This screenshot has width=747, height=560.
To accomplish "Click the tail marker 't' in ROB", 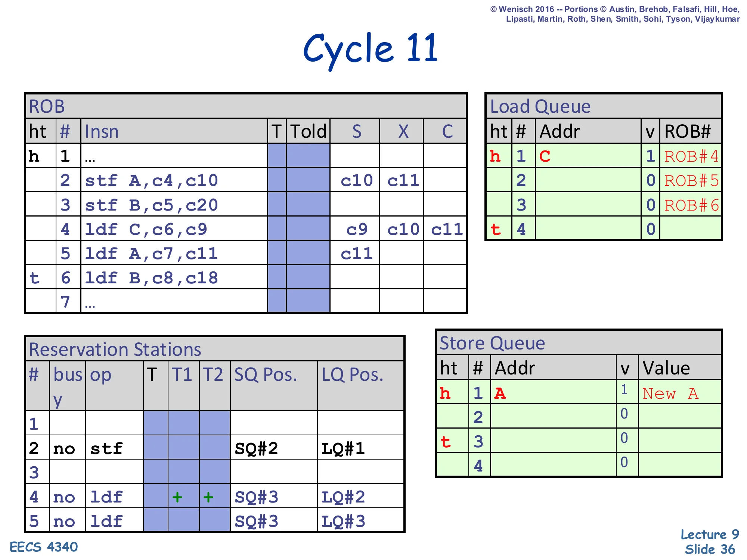I will pyautogui.click(x=34, y=278).
